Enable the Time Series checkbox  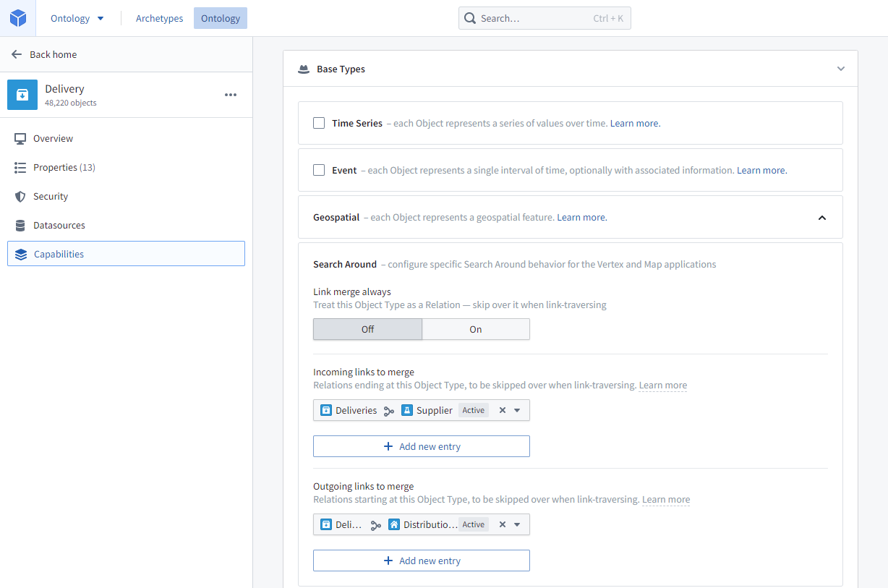(x=319, y=123)
